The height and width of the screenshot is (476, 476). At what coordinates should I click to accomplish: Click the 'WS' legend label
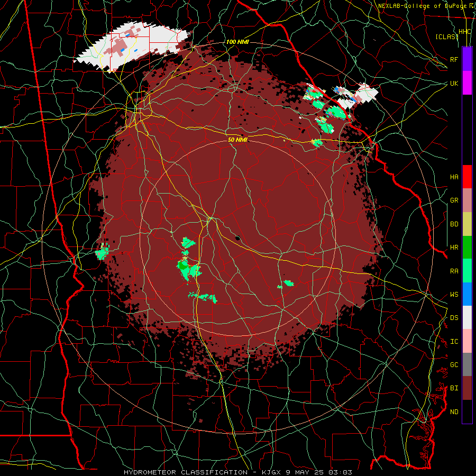pyautogui.click(x=454, y=295)
